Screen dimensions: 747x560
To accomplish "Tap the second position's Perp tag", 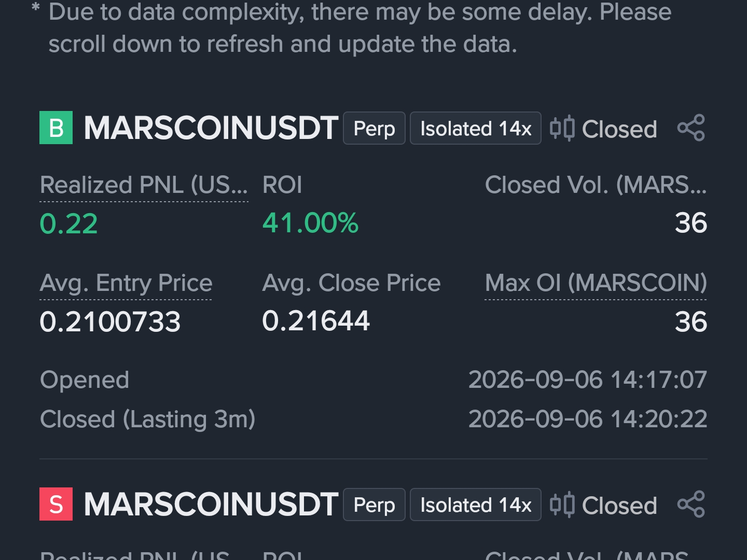I will (x=374, y=505).
